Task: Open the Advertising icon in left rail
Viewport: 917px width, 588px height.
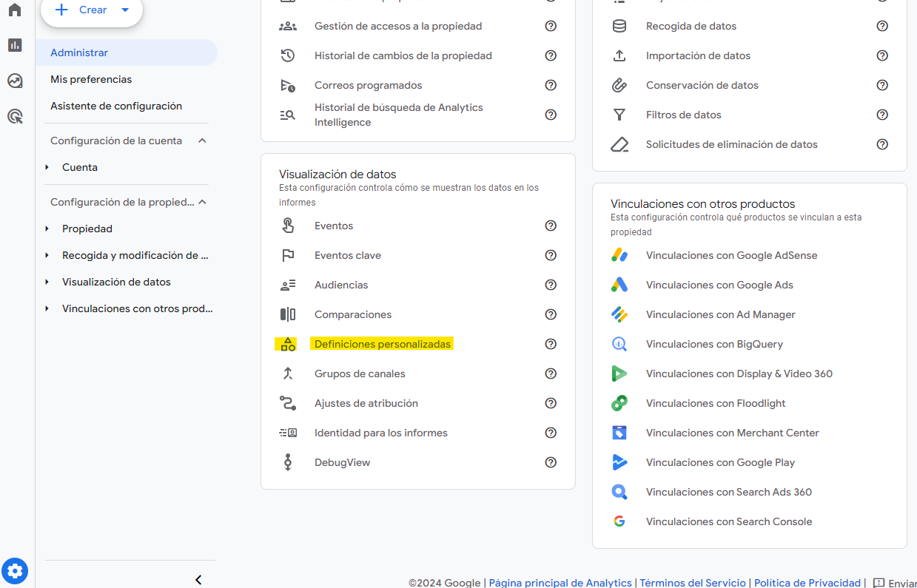Action: coord(15,116)
